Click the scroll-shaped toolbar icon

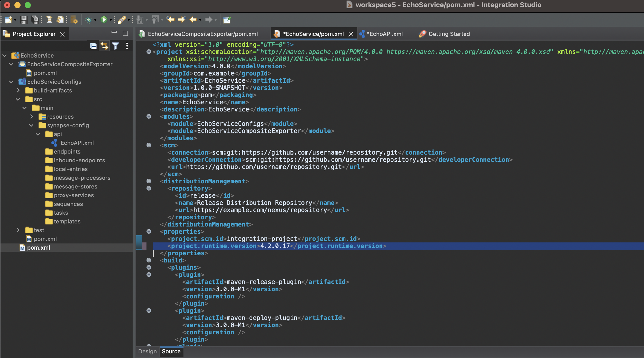(49, 20)
